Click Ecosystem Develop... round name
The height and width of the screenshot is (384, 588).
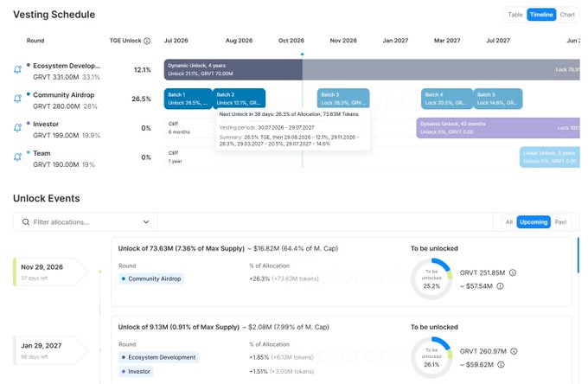(x=67, y=66)
